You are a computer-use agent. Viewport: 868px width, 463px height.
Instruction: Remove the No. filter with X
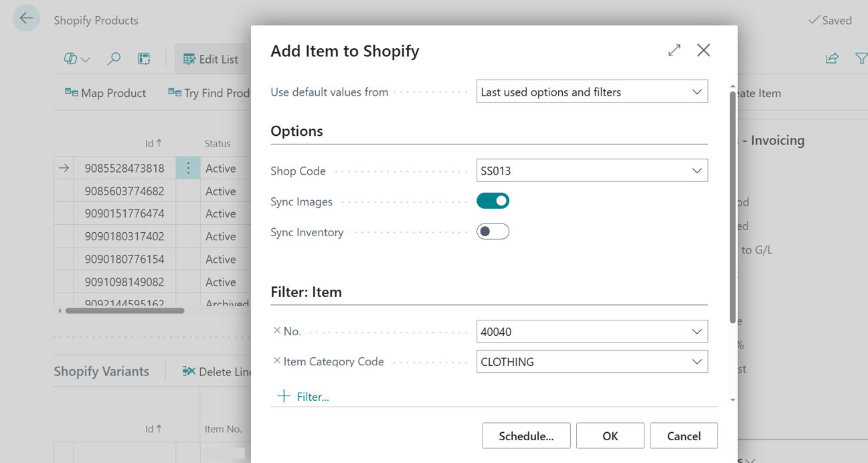(x=277, y=331)
